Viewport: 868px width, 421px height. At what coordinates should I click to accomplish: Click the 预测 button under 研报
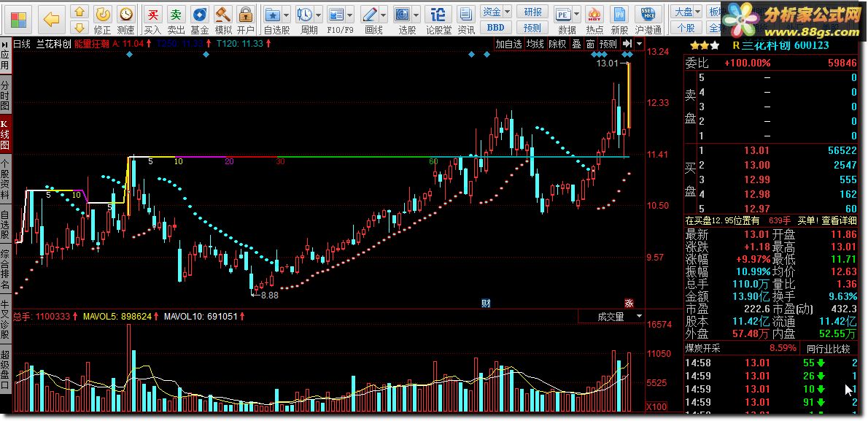click(532, 26)
